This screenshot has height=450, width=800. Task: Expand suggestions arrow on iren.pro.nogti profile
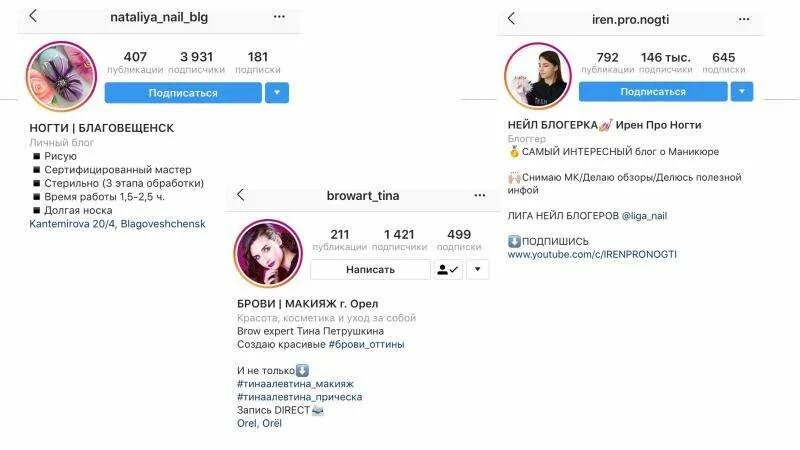coord(742,92)
